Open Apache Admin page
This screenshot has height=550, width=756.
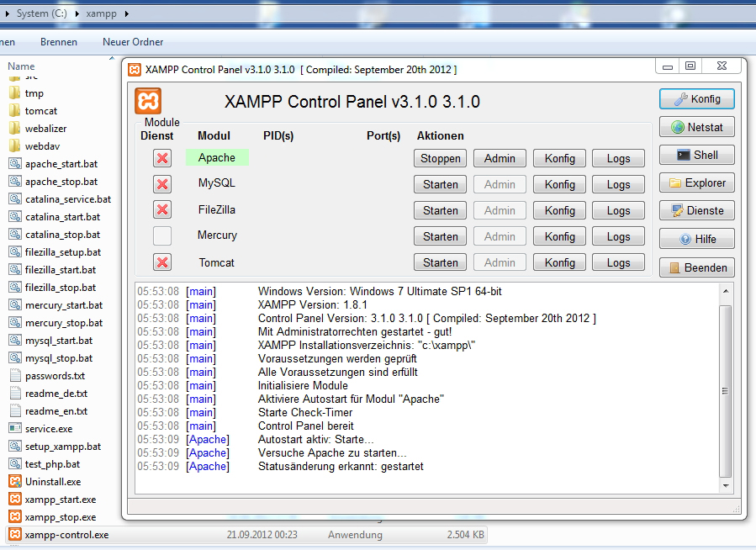[500, 158]
